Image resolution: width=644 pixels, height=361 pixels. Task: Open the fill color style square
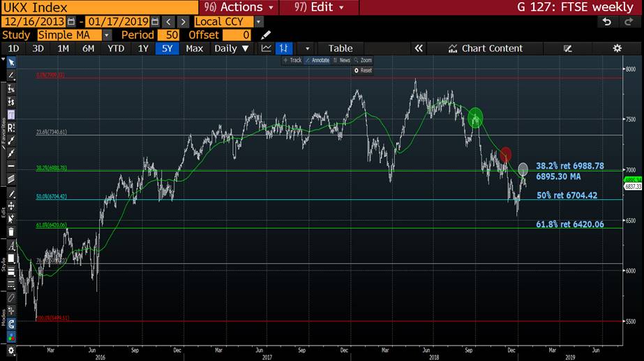(x=11, y=259)
